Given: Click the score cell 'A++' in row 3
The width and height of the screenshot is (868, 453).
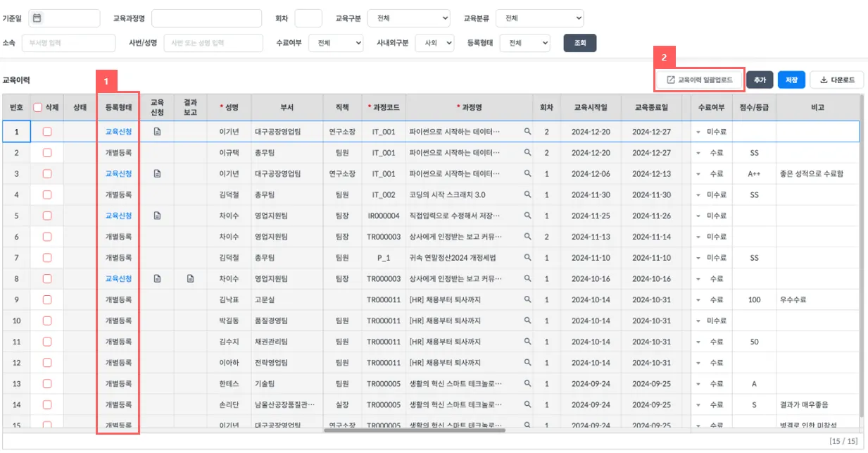Looking at the screenshot, I should [x=754, y=173].
